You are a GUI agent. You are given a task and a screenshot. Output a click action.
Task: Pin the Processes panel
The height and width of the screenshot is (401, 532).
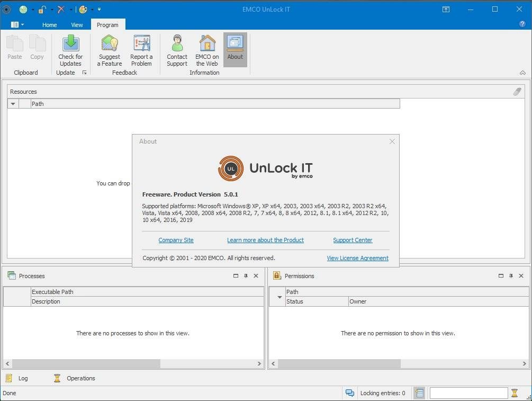coord(246,275)
